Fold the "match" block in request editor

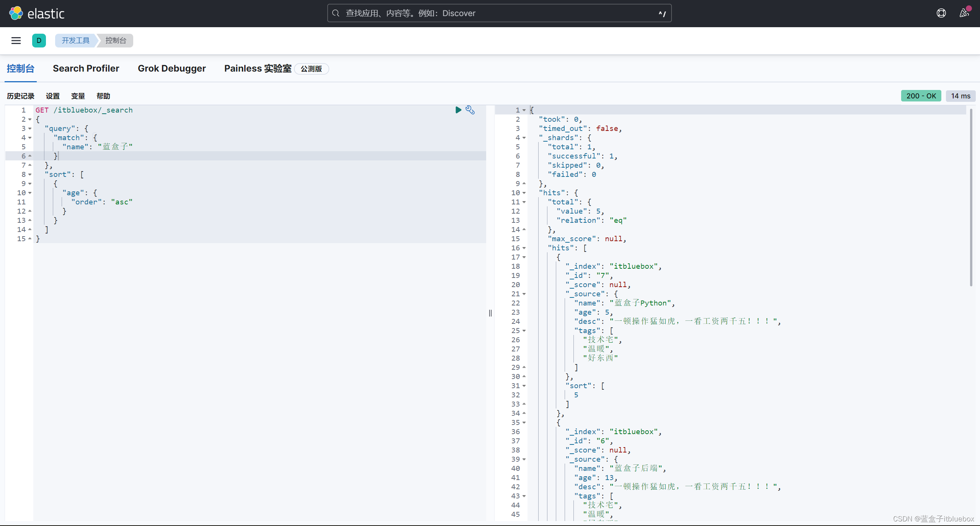coord(30,138)
